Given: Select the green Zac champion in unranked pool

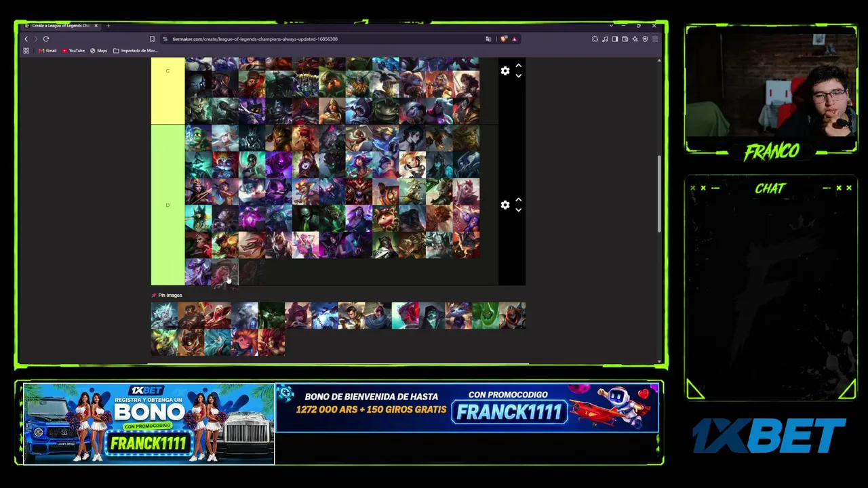Looking at the screenshot, I should 486,316.
